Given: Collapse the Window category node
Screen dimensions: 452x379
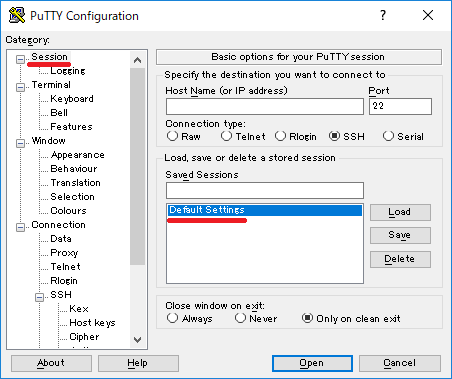Looking at the screenshot, I should pyautogui.click(x=20, y=143).
